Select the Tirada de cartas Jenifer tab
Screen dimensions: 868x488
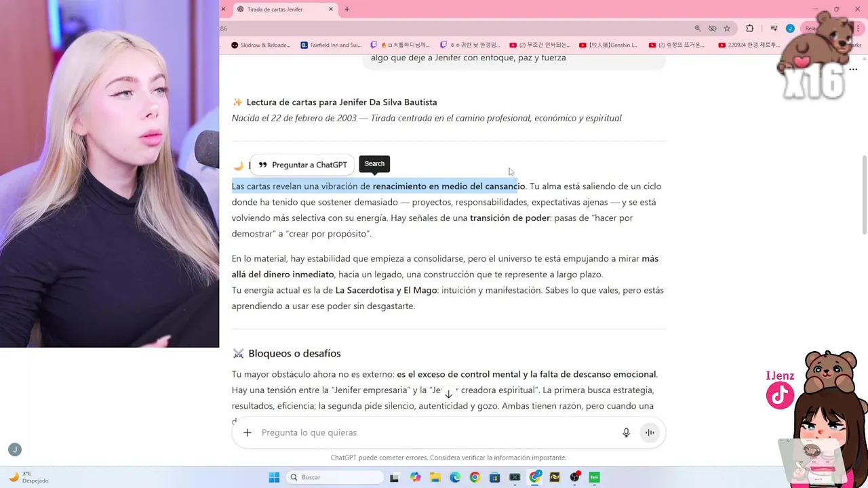(x=284, y=9)
